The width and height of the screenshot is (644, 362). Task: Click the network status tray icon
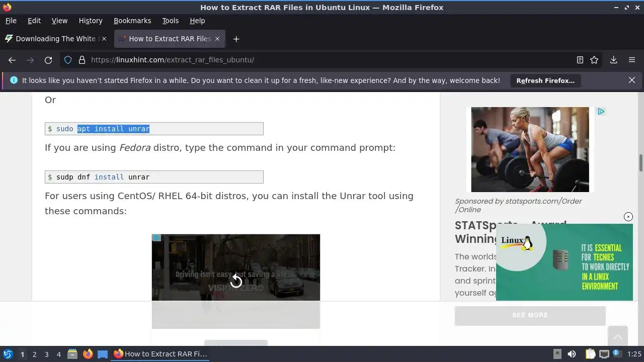[604, 354]
